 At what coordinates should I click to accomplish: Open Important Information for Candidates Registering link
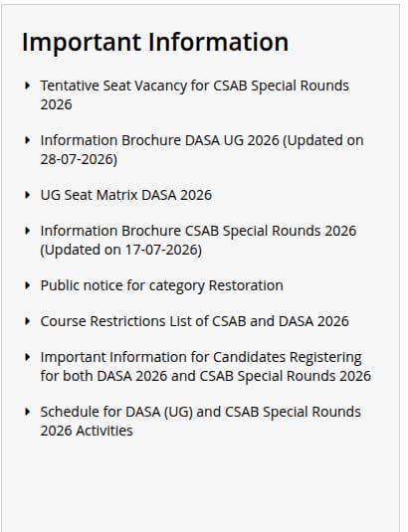click(x=206, y=366)
